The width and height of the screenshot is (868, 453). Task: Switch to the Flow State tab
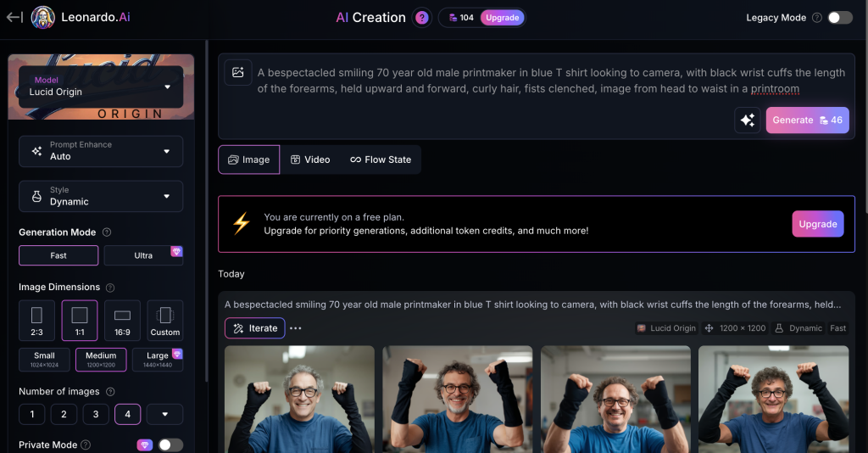coord(381,159)
